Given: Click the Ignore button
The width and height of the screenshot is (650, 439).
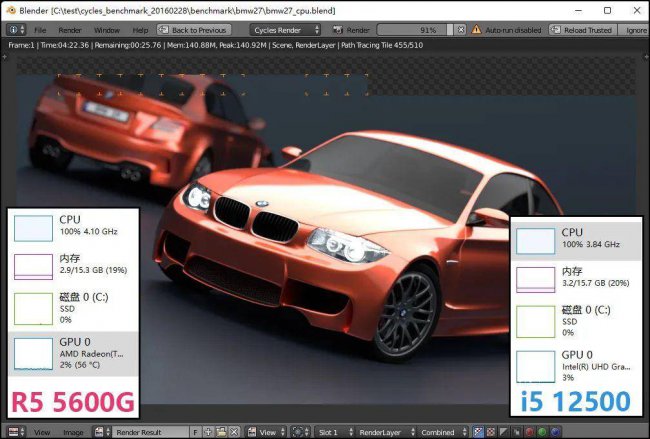Looking at the screenshot, I should click(634, 30).
